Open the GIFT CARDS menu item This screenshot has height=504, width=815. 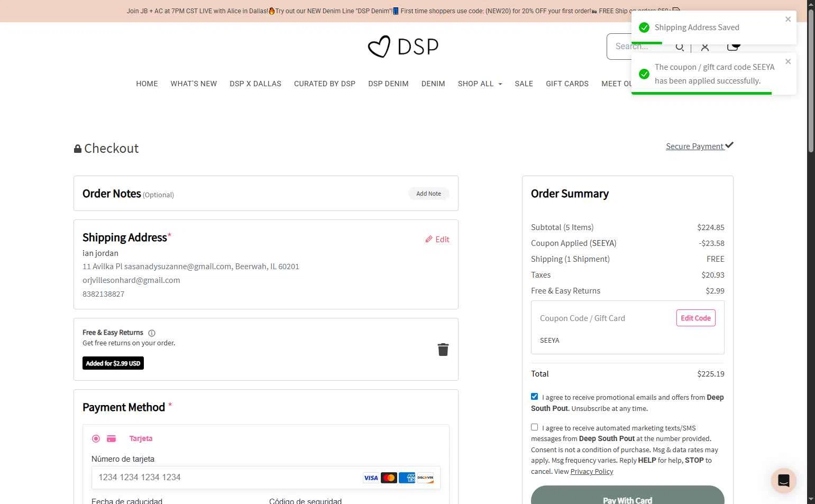pyautogui.click(x=567, y=84)
